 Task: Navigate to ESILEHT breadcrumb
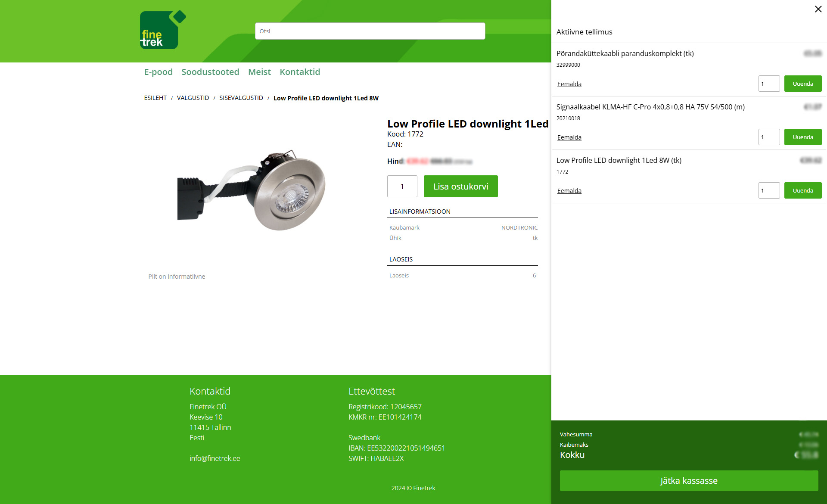[x=155, y=98]
